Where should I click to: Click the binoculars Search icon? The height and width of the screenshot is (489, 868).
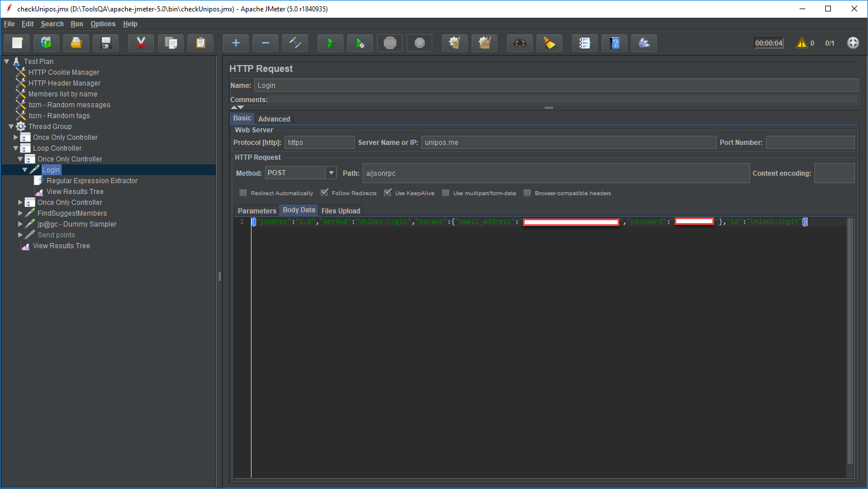pos(520,43)
